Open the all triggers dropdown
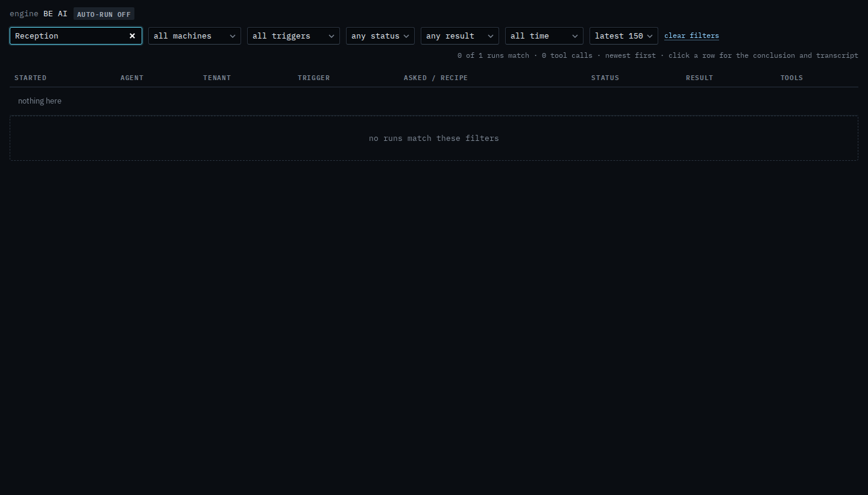Screen dimensions: 868x495 coord(294,36)
